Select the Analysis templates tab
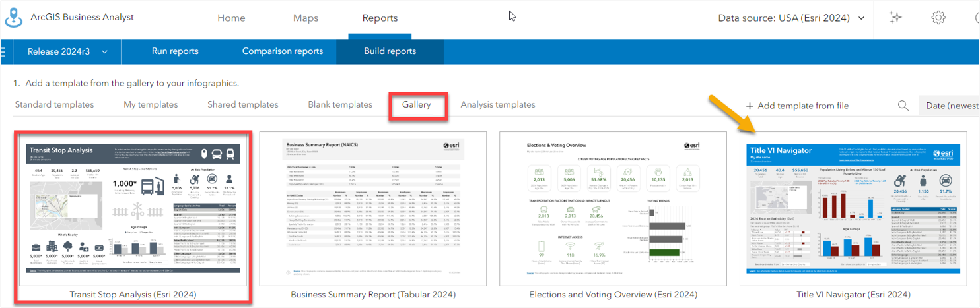Viewport: 980px width, 308px height. pos(497,104)
